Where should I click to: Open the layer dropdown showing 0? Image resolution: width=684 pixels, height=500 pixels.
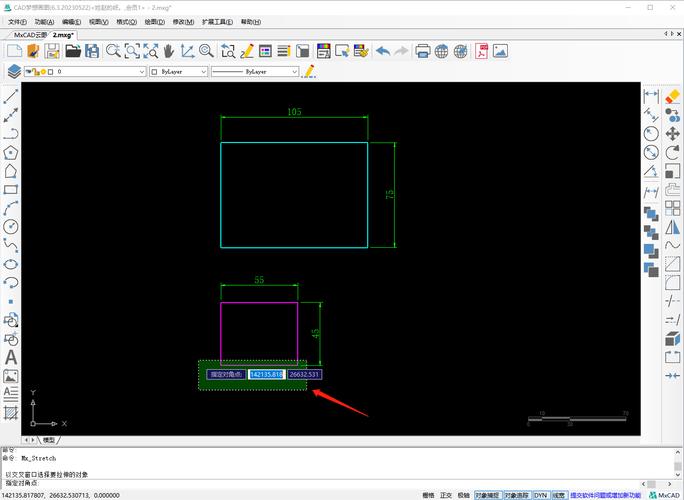point(100,72)
